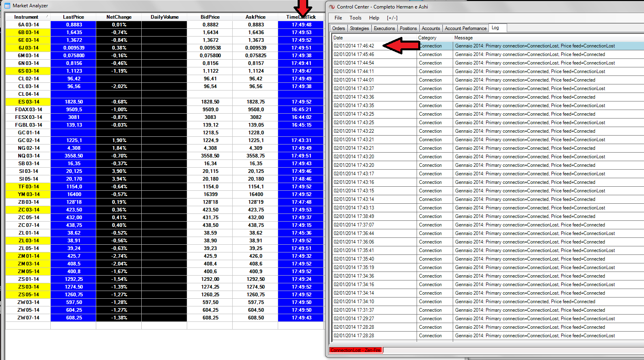The height and width of the screenshot is (360, 644).
Task: Click the [+/-] menu item
Action: (x=392, y=18)
